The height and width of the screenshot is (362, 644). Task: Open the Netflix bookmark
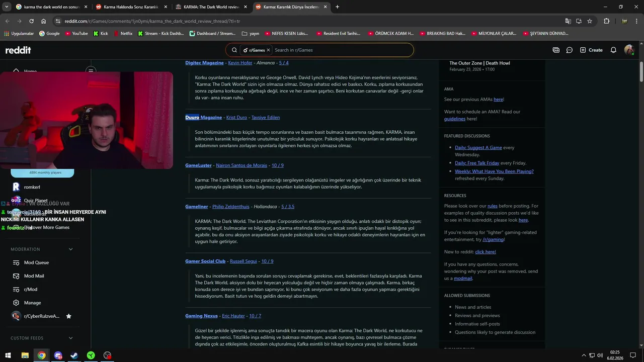[123, 34]
